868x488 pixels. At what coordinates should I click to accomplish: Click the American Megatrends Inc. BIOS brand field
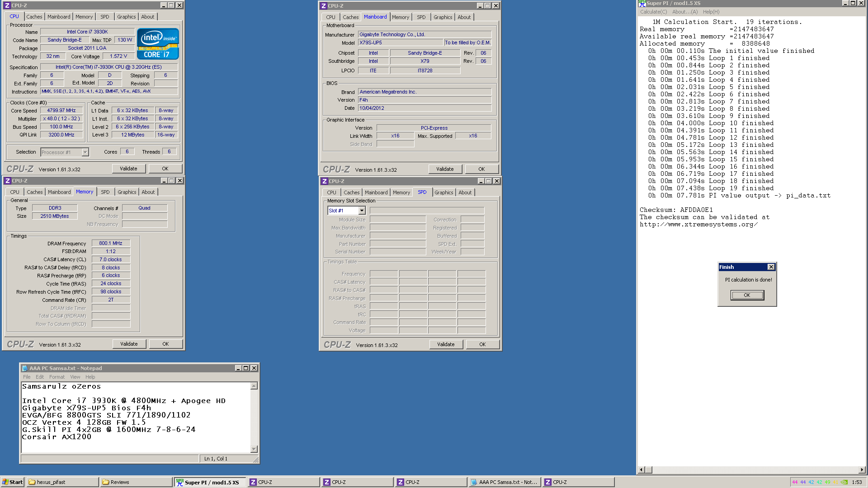pyautogui.click(x=425, y=92)
